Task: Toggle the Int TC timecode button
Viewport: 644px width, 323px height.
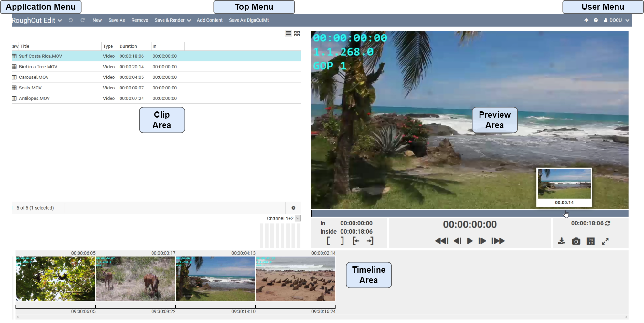Action: coord(591,241)
